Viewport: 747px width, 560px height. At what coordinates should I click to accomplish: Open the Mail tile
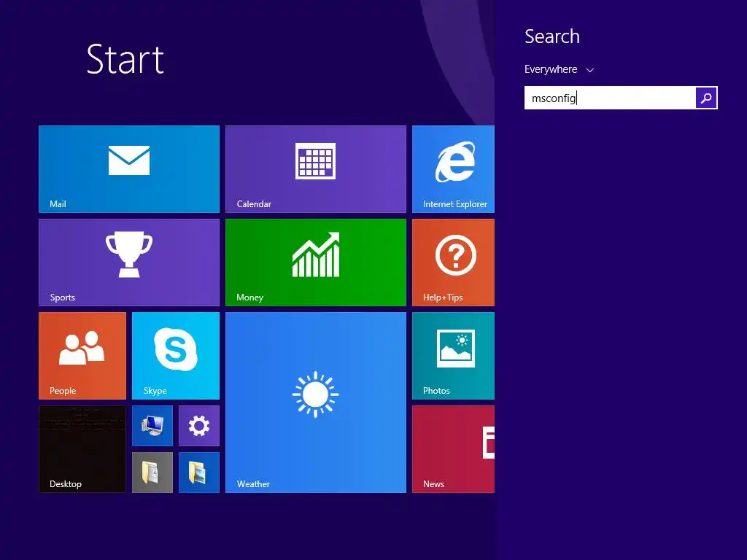128,169
